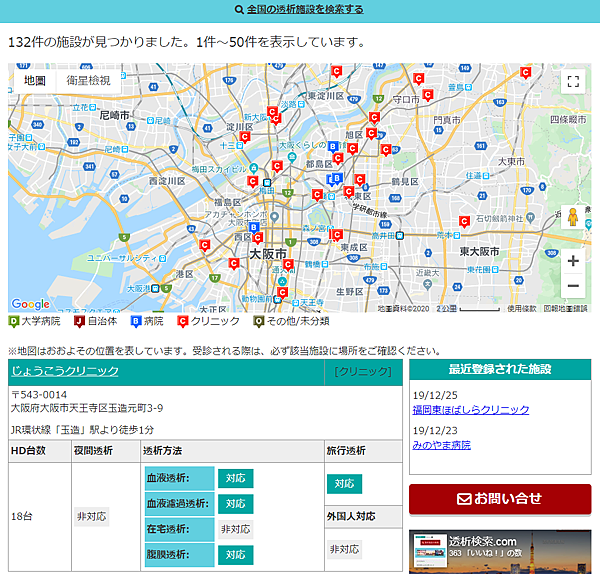Click the clinic marker beside 梅田スカイビル
This screenshot has height=574, width=600.
[x=253, y=181]
